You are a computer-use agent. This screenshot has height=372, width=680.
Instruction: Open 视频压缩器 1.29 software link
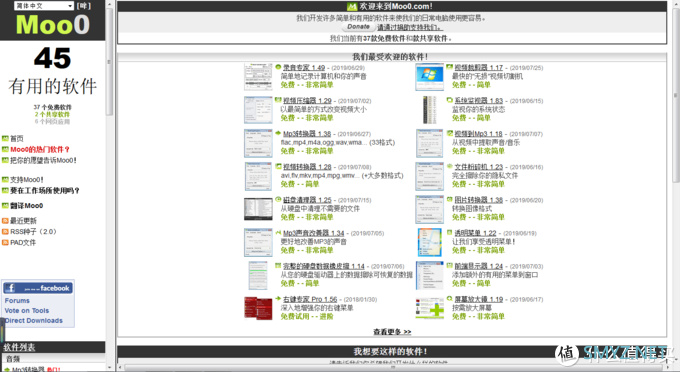click(307, 101)
